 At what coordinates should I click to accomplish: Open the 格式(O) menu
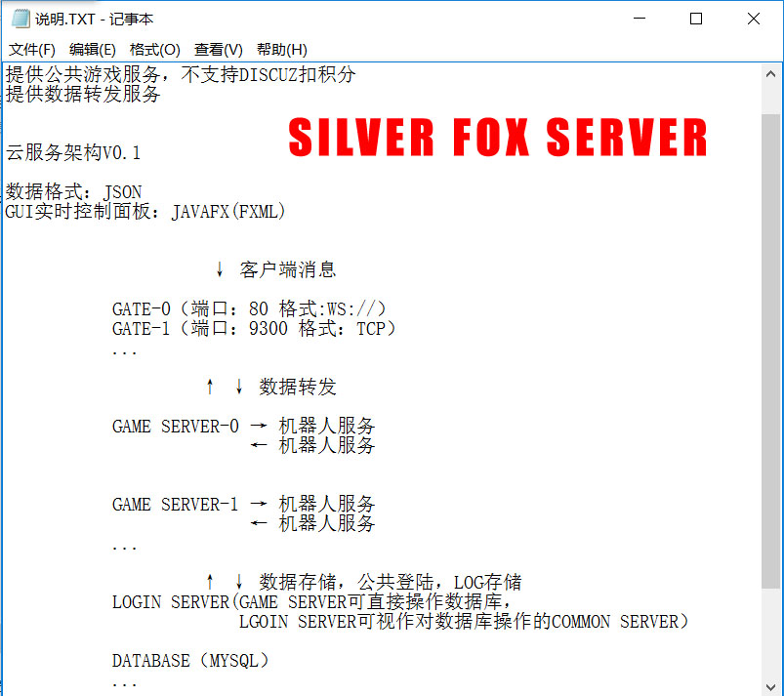[155, 50]
